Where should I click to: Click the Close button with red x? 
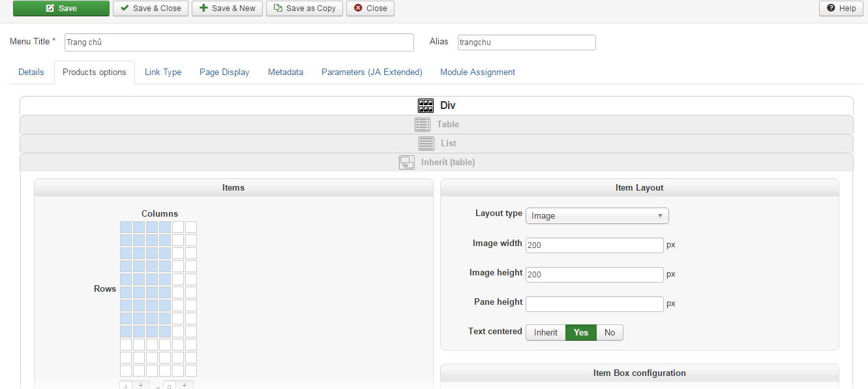[x=370, y=8]
